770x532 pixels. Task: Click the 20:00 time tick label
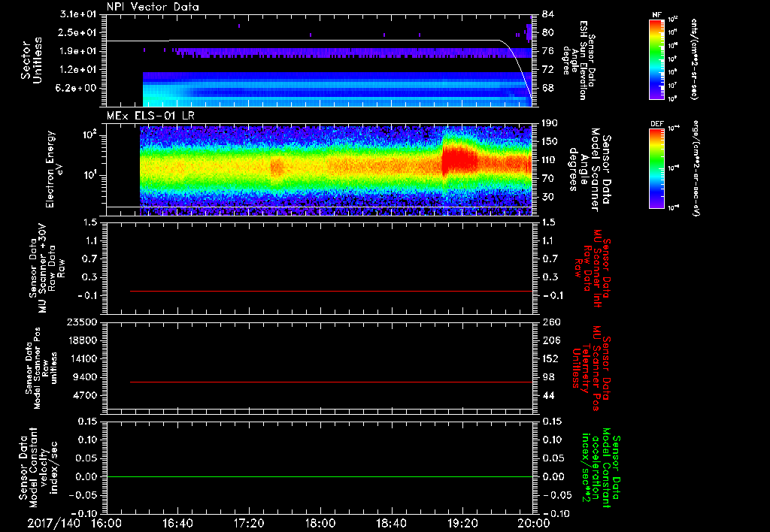[x=534, y=523]
